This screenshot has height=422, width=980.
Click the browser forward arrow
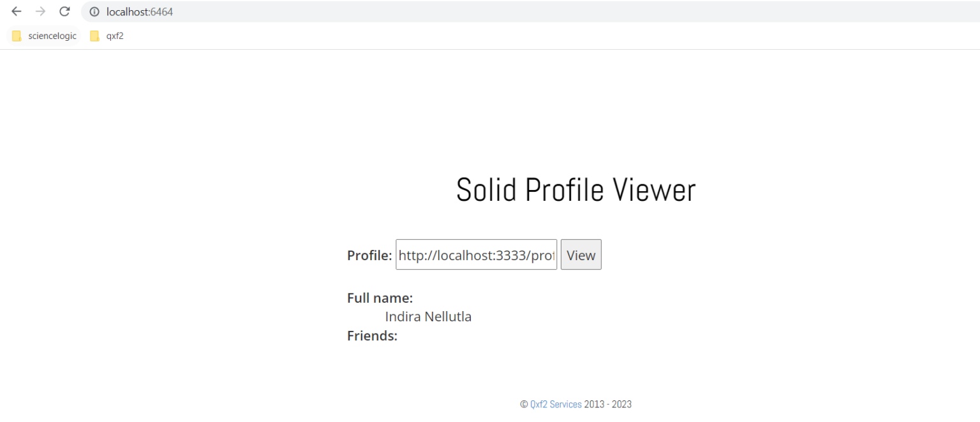click(x=40, y=11)
